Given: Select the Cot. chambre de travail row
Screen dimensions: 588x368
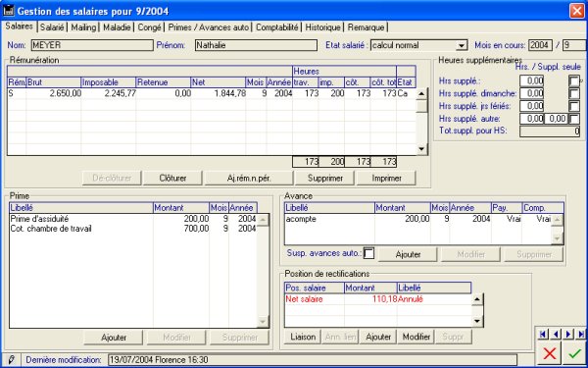Looking at the screenshot, I should [x=133, y=229].
